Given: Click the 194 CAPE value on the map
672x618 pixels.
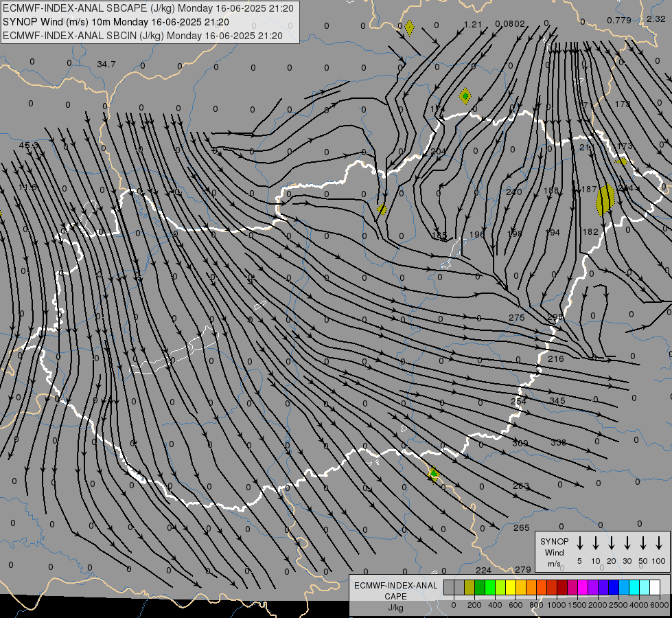Looking at the screenshot, I should 553,233.
